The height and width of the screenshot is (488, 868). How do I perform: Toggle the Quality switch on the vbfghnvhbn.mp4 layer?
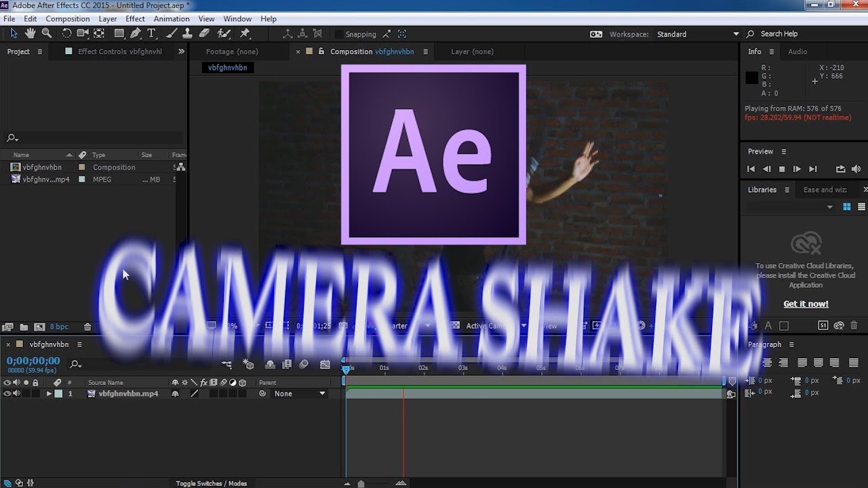point(194,394)
